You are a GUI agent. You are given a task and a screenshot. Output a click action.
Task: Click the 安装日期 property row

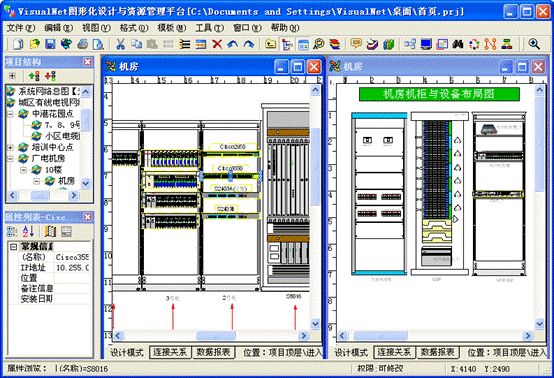[49, 299]
